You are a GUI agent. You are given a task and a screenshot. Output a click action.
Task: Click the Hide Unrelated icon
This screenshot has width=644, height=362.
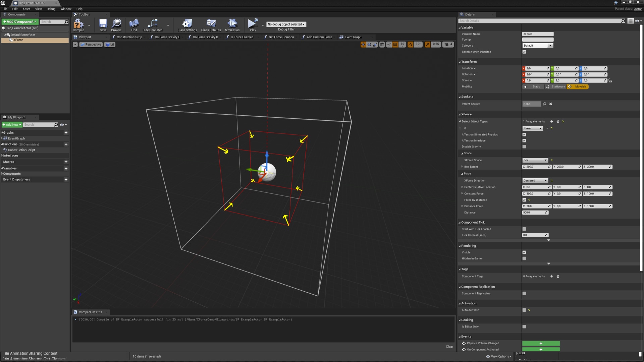click(152, 24)
